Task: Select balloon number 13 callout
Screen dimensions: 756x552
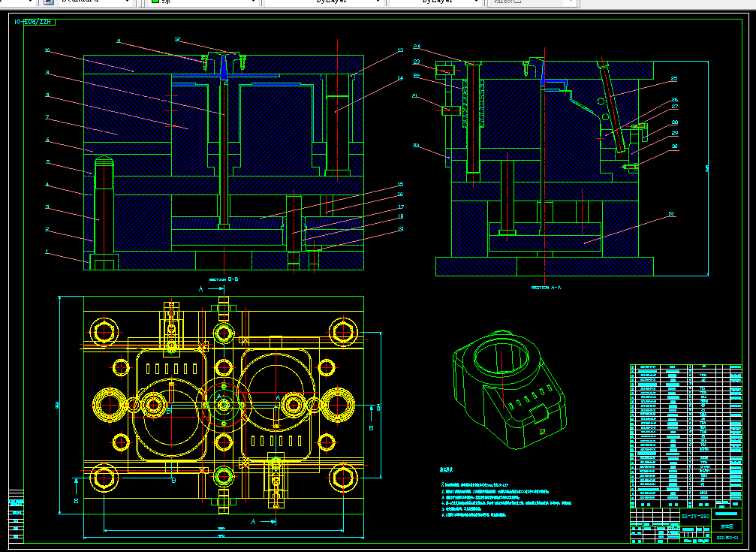Action: click(400, 51)
